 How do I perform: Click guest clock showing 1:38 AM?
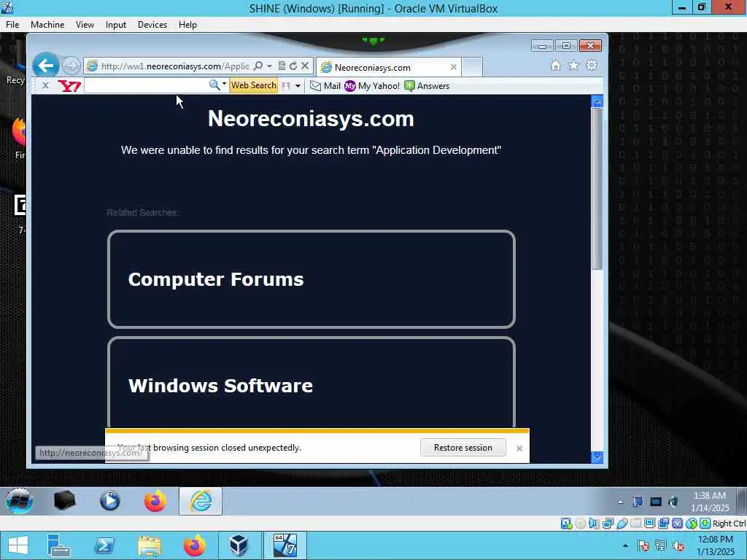[710, 502]
